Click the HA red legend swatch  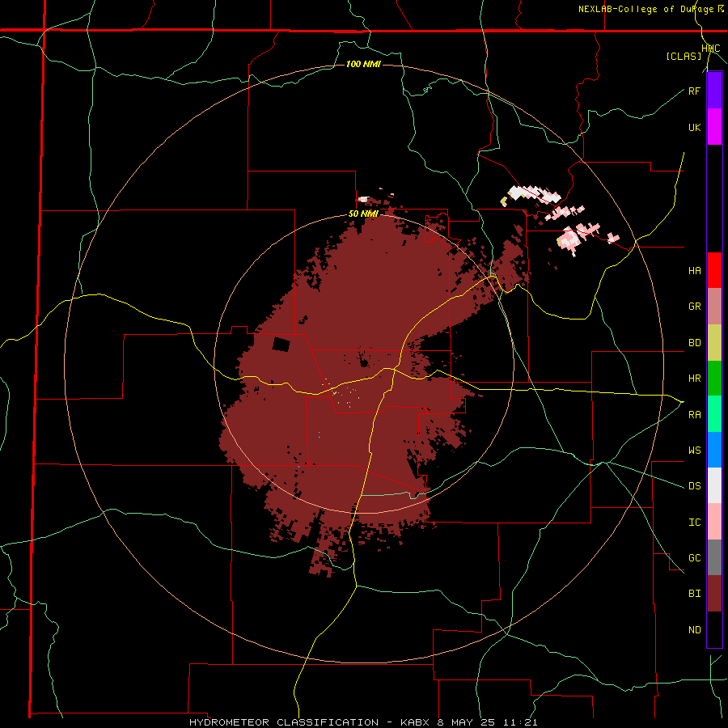(x=714, y=270)
